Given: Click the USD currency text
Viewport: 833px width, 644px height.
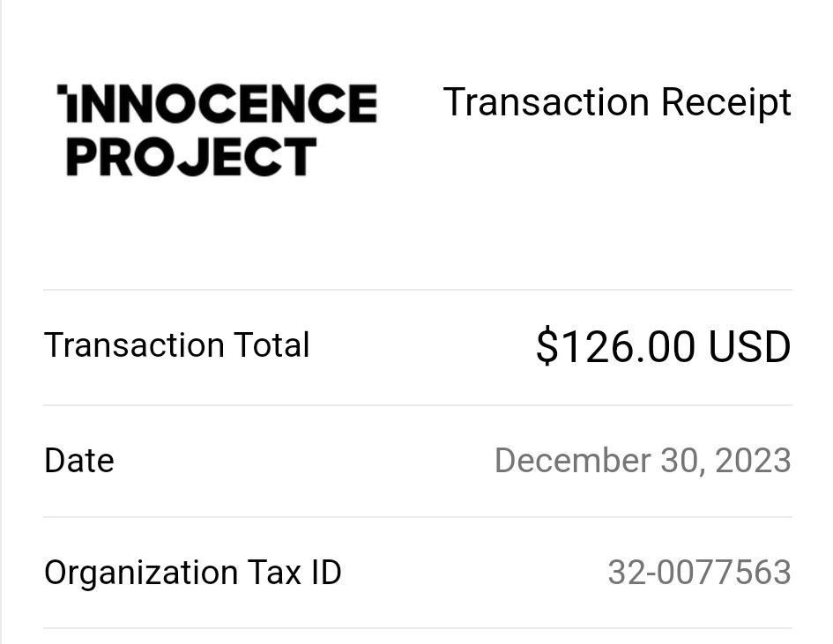Looking at the screenshot, I should (x=749, y=346).
